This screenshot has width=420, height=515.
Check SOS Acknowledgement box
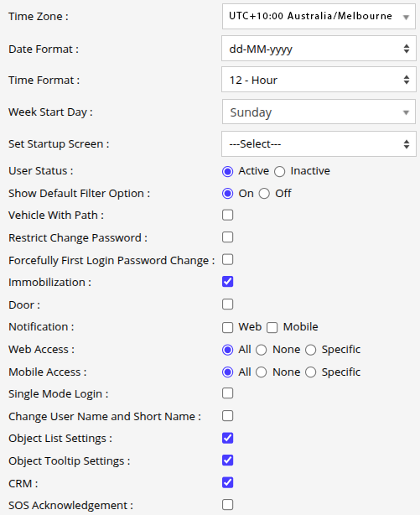(x=227, y=505)
